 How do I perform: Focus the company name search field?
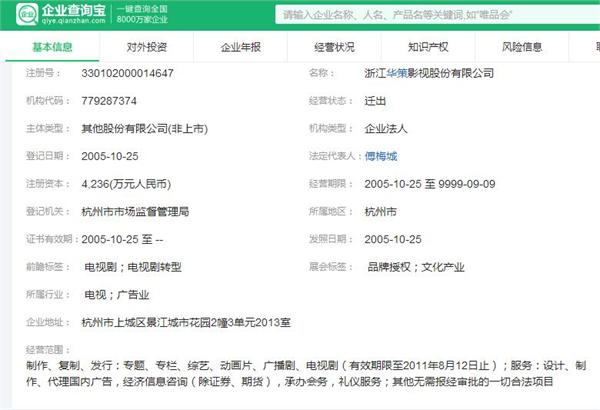coord(437,15)
